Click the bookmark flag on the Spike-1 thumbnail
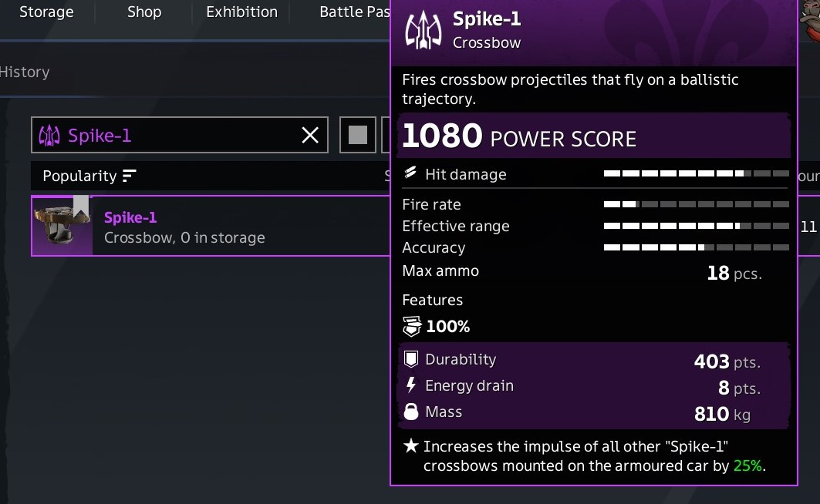This screenshot has height=504, width=820. coord(81,204)
